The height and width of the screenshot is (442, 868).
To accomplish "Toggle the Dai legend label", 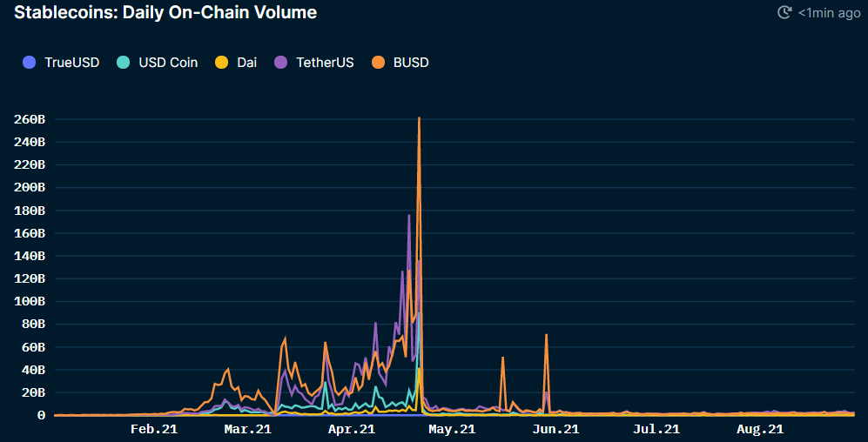I will point(246,63).
